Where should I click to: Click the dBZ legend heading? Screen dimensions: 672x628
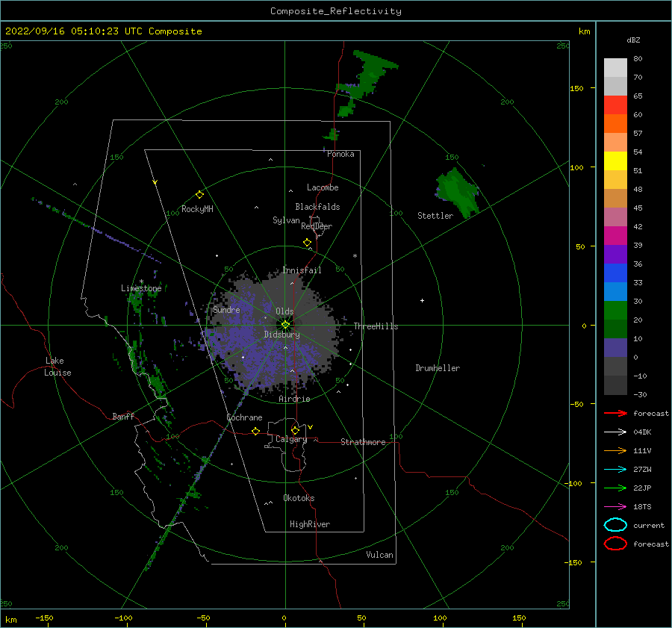(633, 40)
